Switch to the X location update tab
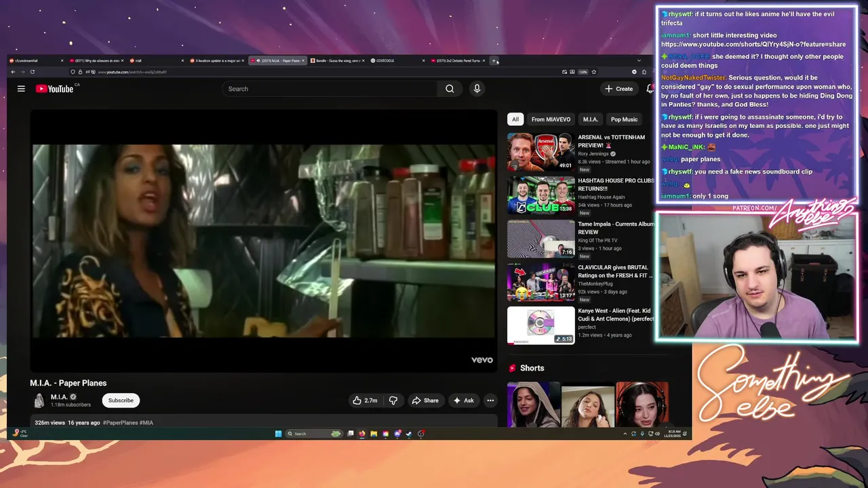 tap(216, 60)
